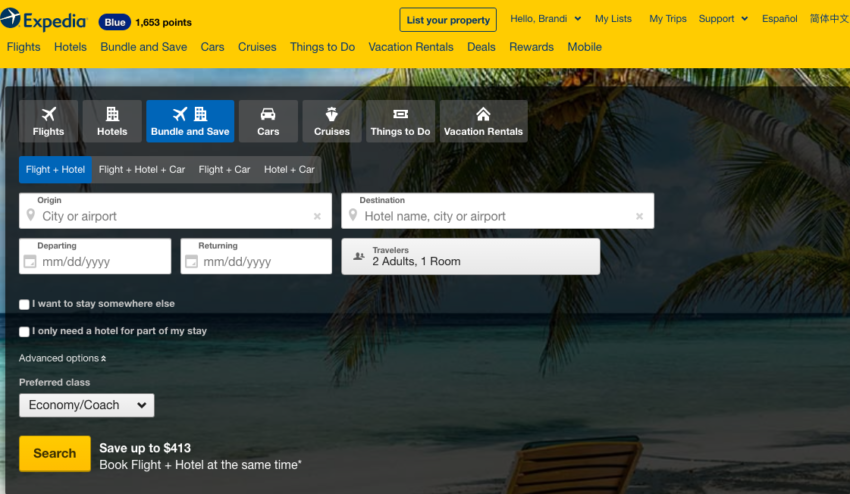The image size is (850, 494).
Task: Collapse the Advanced options section
Action: 62,358
